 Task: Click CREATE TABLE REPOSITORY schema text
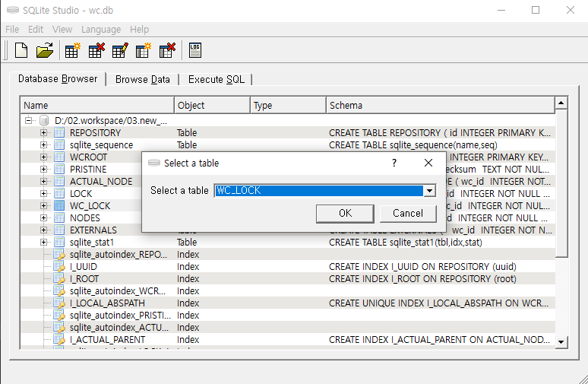coord(440,133)
